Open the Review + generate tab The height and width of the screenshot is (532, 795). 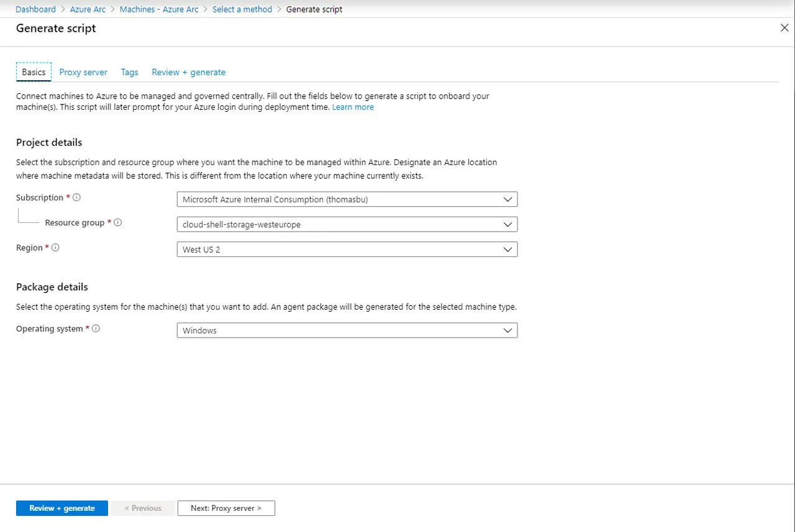188,72
